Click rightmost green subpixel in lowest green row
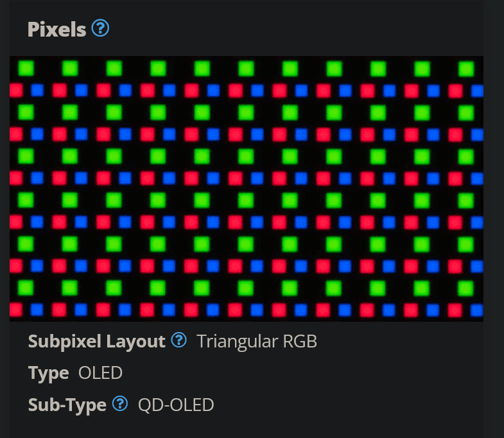Image resolution: width=504 pixels, height=438 pixels. click(465, 288)
